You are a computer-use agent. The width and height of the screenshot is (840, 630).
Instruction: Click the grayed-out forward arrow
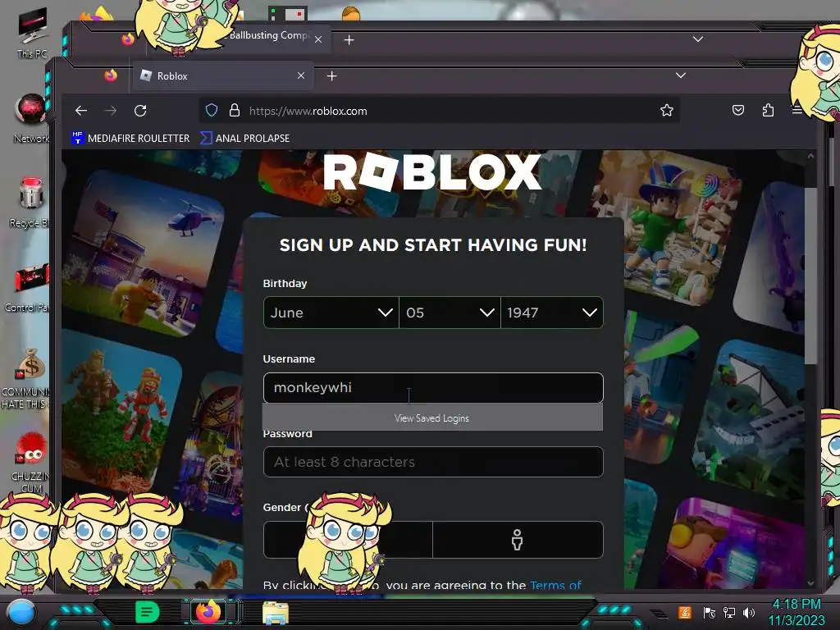pyautogui.click(x=111, y=111)
